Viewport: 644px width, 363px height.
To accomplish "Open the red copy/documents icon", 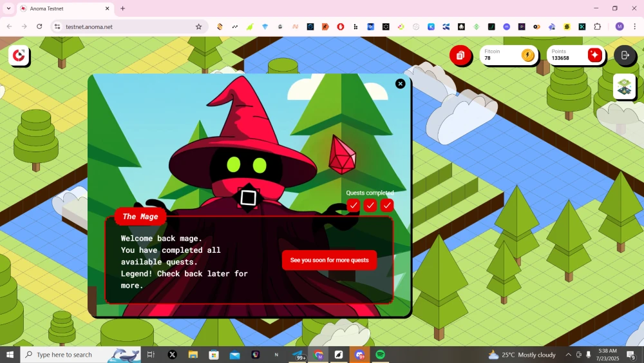I will pyautogui.click(x=460, y=55).
